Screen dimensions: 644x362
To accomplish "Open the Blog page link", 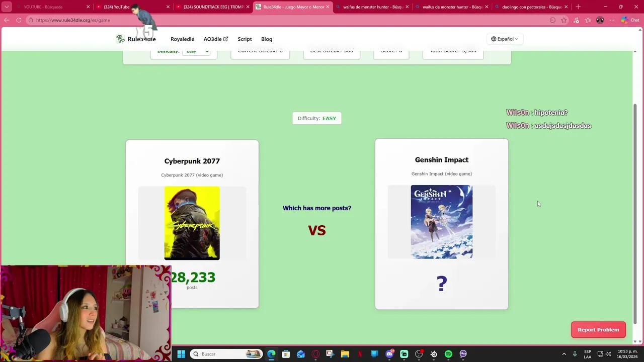I will (267, 39).
